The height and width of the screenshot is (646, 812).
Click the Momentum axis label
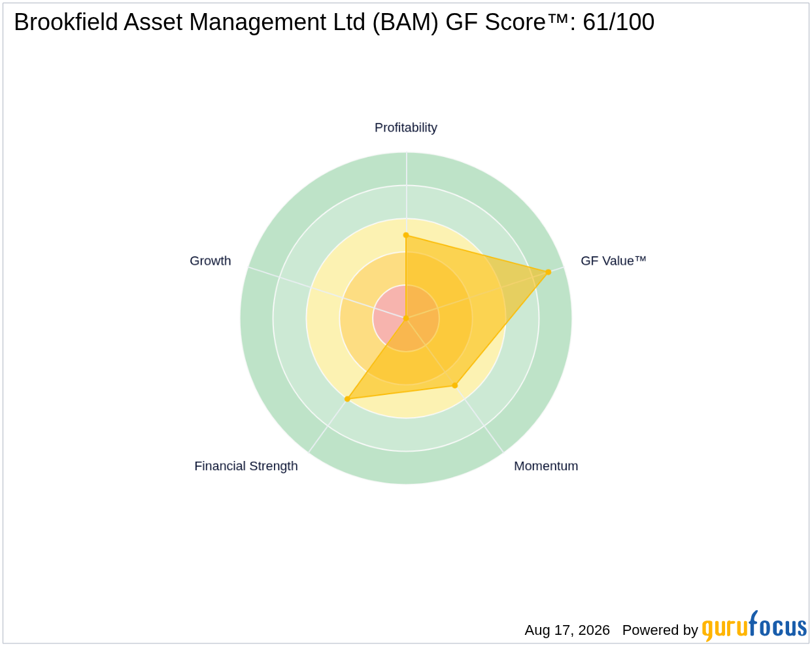pyautogui.click(x=546, y=466)
